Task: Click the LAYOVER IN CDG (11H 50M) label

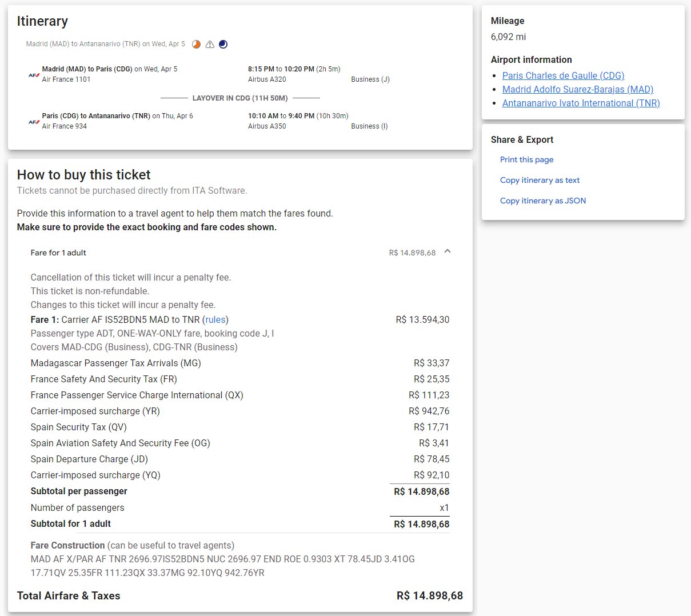Action: tap(240, 98)
